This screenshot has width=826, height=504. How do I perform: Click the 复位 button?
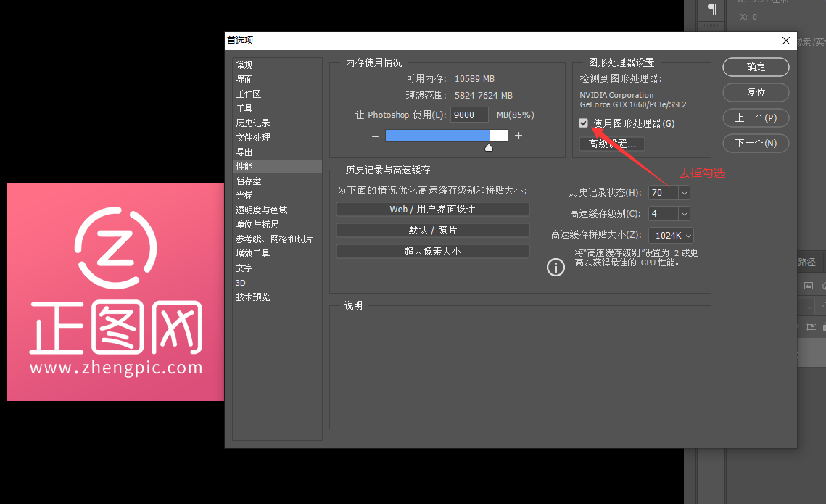[756, 92]
